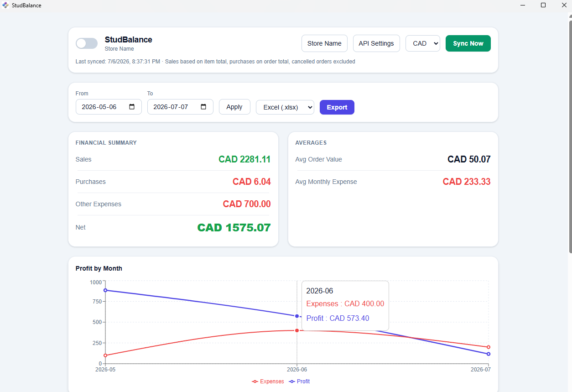Close the StudBalance window

tap(564, 5)
